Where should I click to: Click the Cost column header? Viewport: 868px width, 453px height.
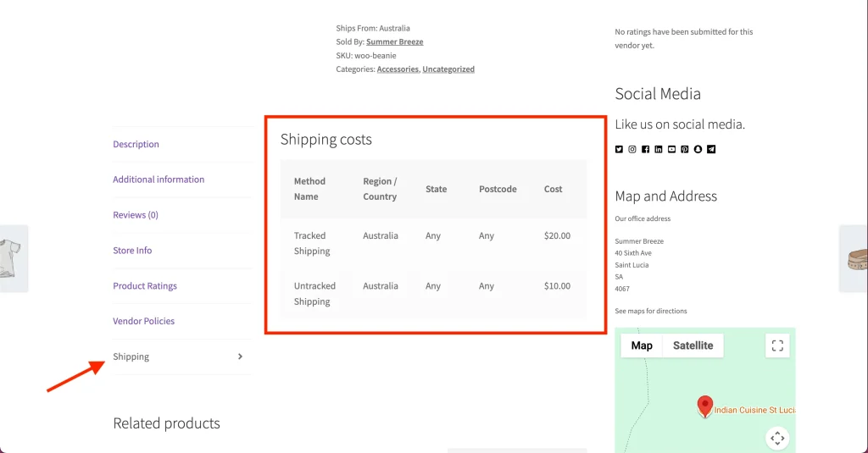[553, 189]
